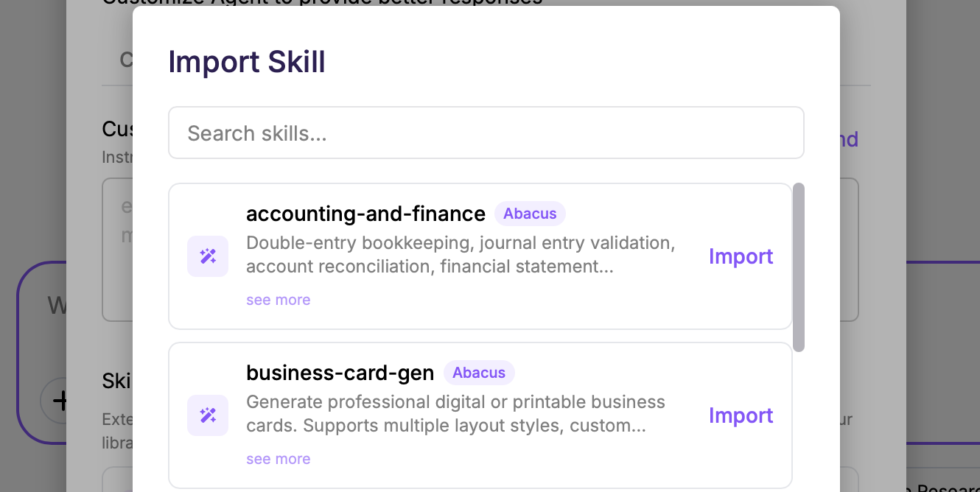Viewport: 980px width, 492px height.
Task: Select the accounting-and-finance skill title
Action: [x=365, y=214]
